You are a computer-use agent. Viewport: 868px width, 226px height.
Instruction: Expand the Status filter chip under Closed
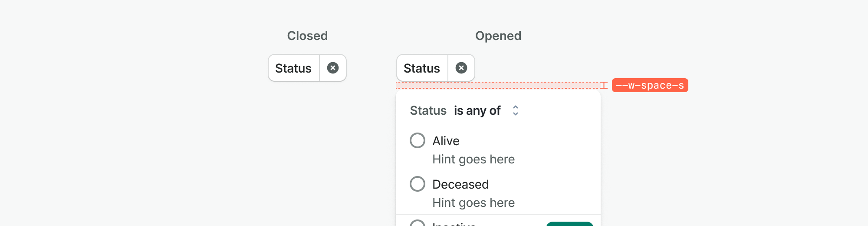[293, 68]
